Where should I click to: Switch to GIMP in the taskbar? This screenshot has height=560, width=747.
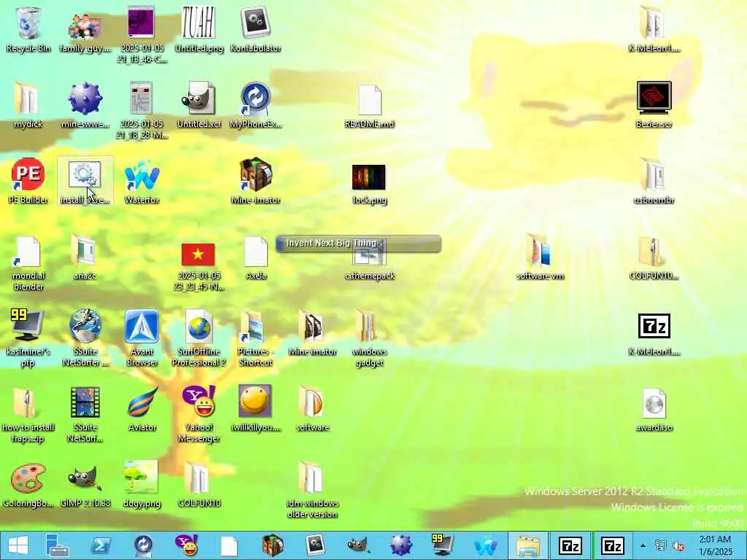[358, 545]
